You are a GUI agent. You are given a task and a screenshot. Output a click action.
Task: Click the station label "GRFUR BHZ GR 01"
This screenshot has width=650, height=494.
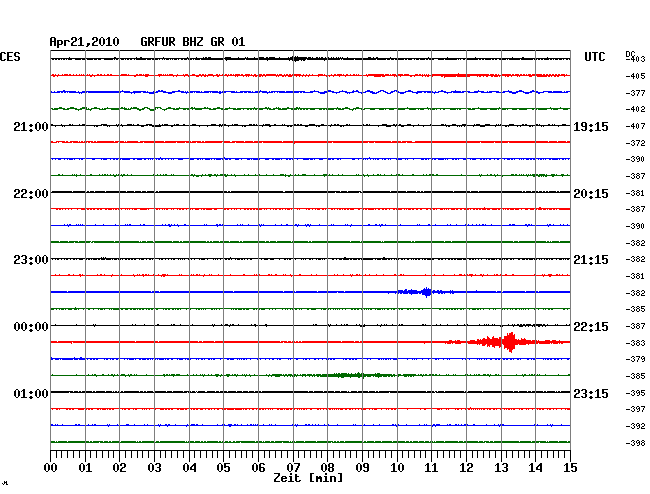(x=193, y=42)
